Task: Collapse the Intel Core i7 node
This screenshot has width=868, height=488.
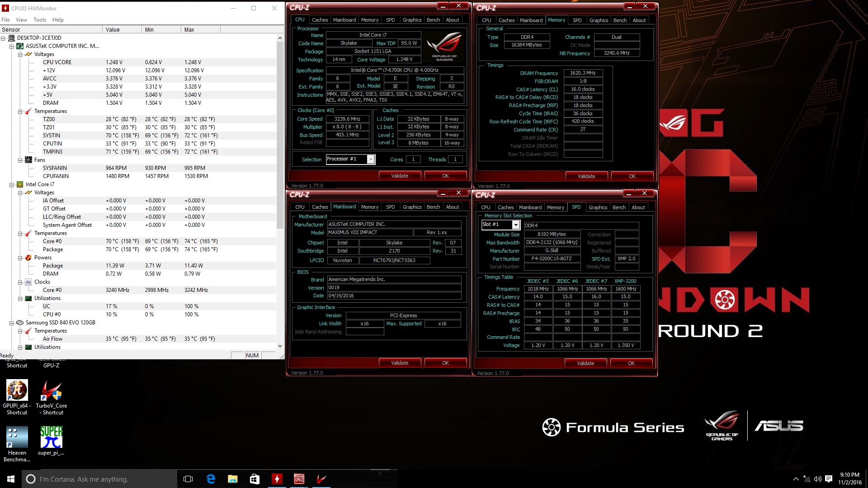Action: point(12,184)
